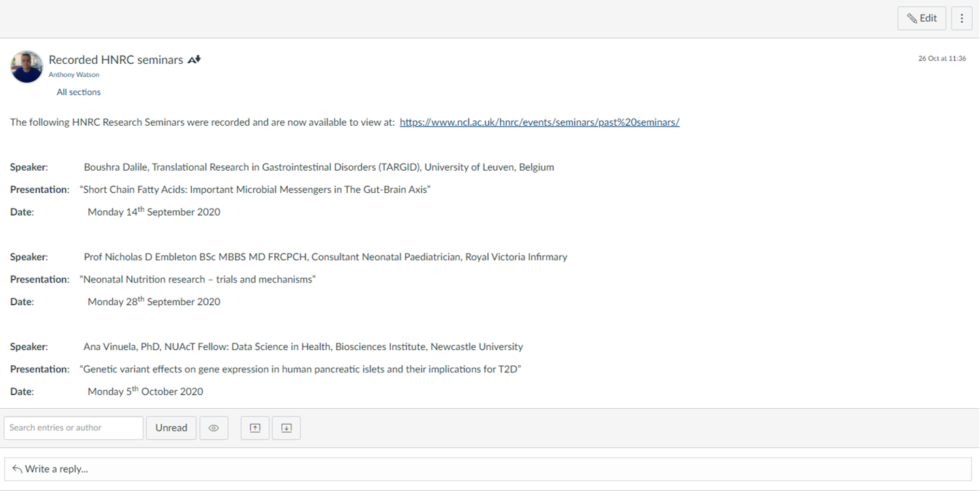The height and width of the screenshot is (491, 980).
Task: Click the Short Chain Fatty Acids presentation title
Action: pos(255,190)
